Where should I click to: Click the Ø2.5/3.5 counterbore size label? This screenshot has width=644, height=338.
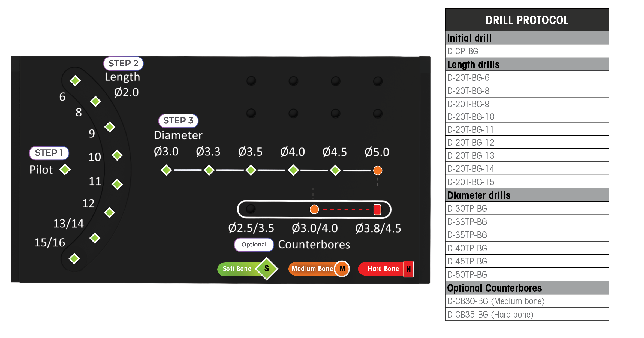click(x=251, y=228)
